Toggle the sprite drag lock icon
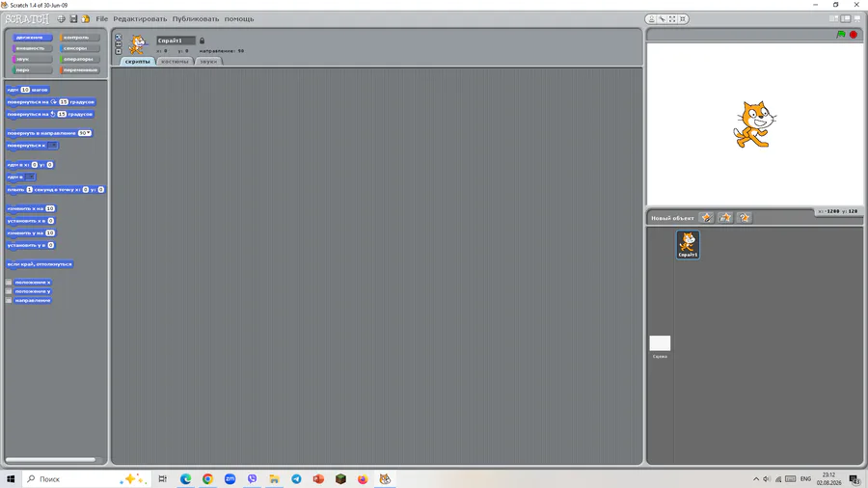This screenshot has height=488, width=868. [x=203, y=41]
